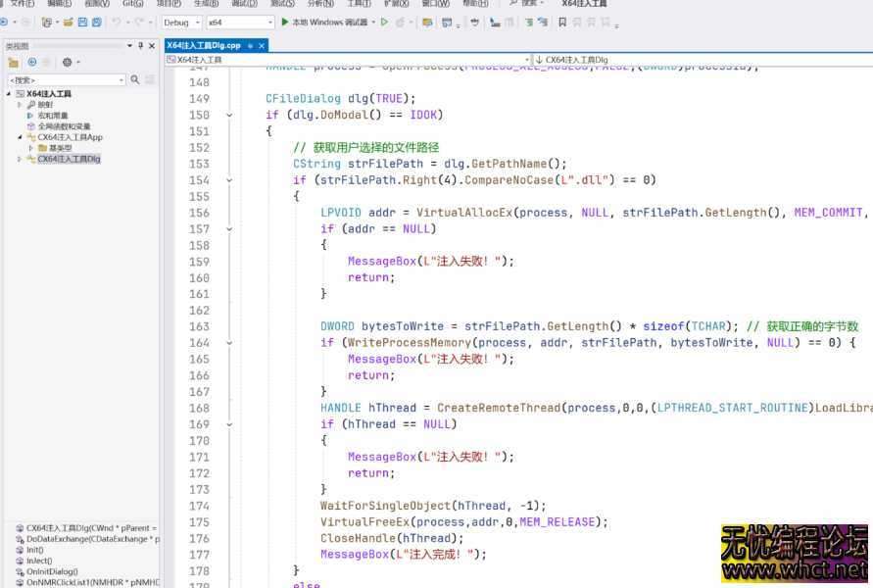The image size is (873, 588).
Task: Open the Class View settings gear icon
Action: 67,62
